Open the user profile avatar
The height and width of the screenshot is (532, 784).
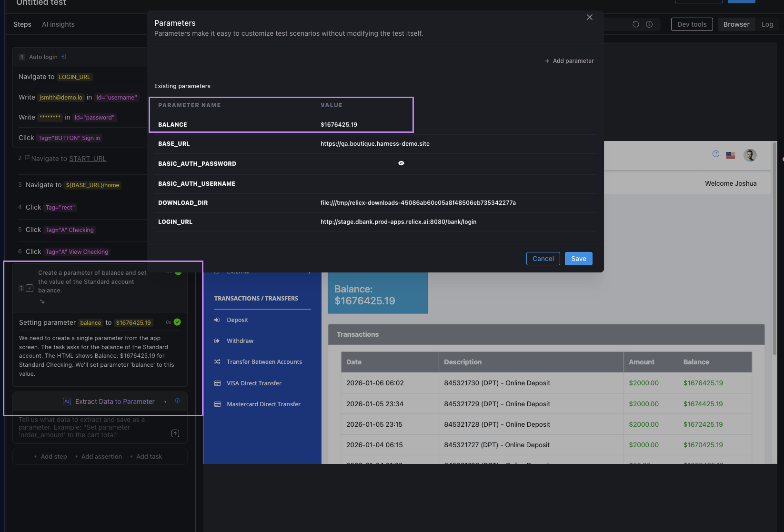750,155
